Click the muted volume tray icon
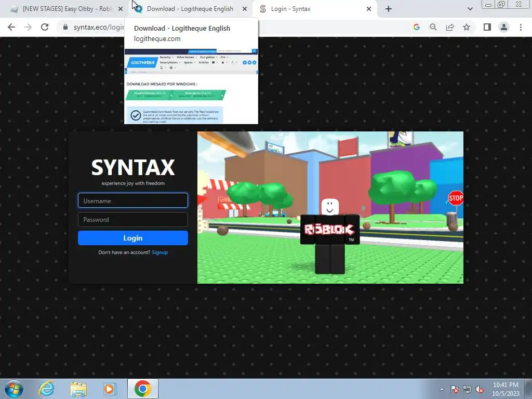This screenshot has width=532, height=399. point(480,389)
